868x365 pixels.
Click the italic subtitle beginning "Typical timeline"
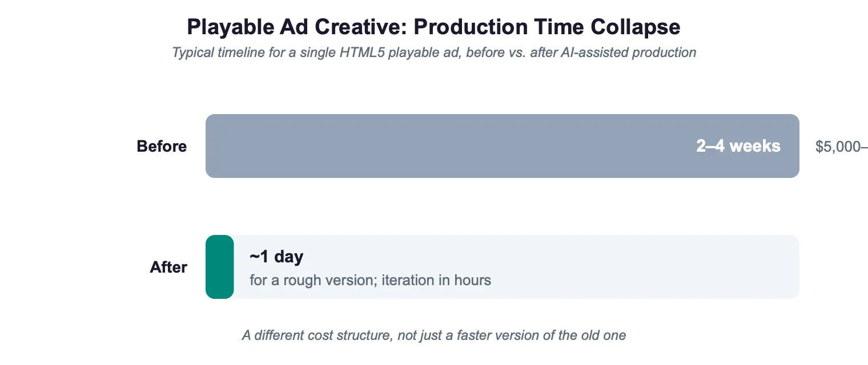(x=434, y=53)
